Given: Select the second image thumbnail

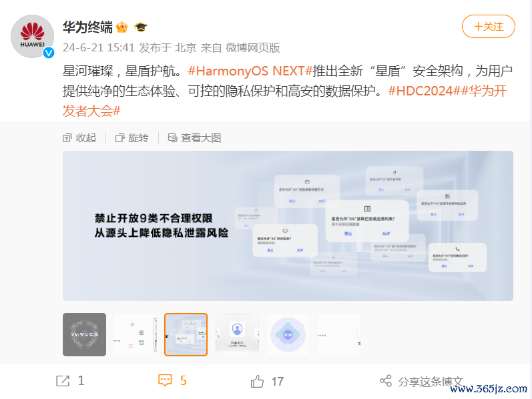Looking at the screenshot, I should [136, 334].
